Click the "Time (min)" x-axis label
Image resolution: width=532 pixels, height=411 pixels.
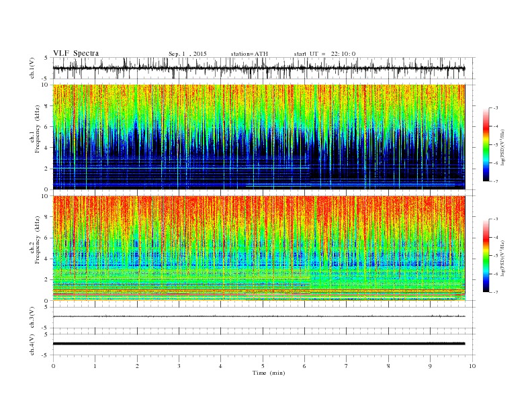(x=269, y=373)
